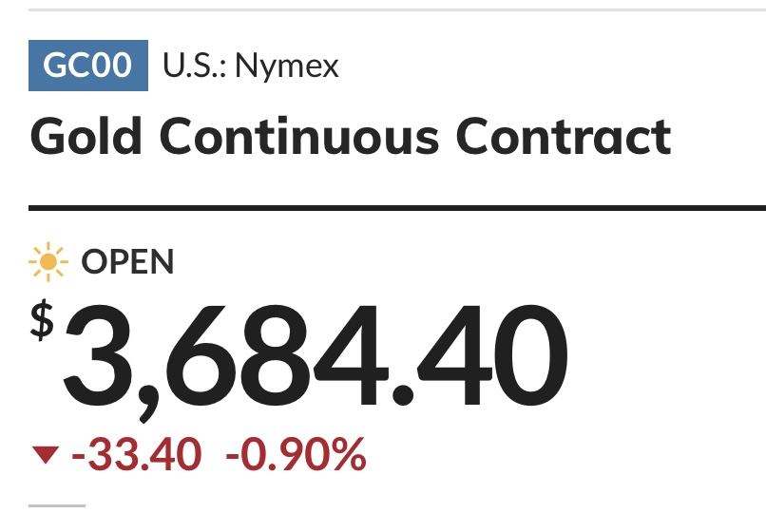Image resolution: width=766 pixels, height=532 pixels.
Task: Click the word Continuous in the heading
Action: (x=299, y=136)
